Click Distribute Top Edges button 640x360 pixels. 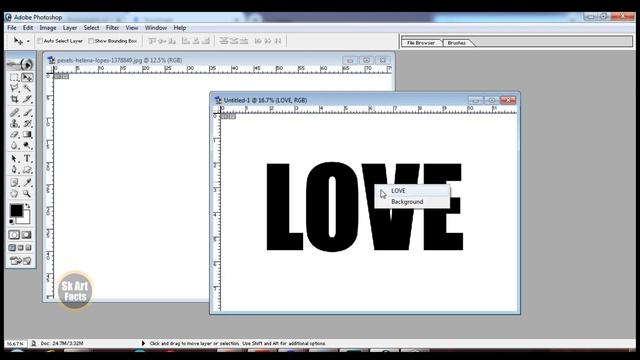(x=223, y=41)
